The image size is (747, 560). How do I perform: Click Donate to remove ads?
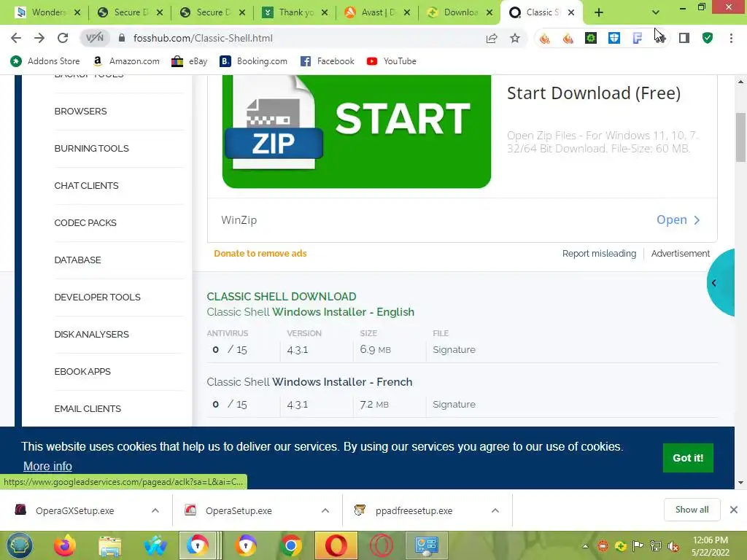(260, 253)
